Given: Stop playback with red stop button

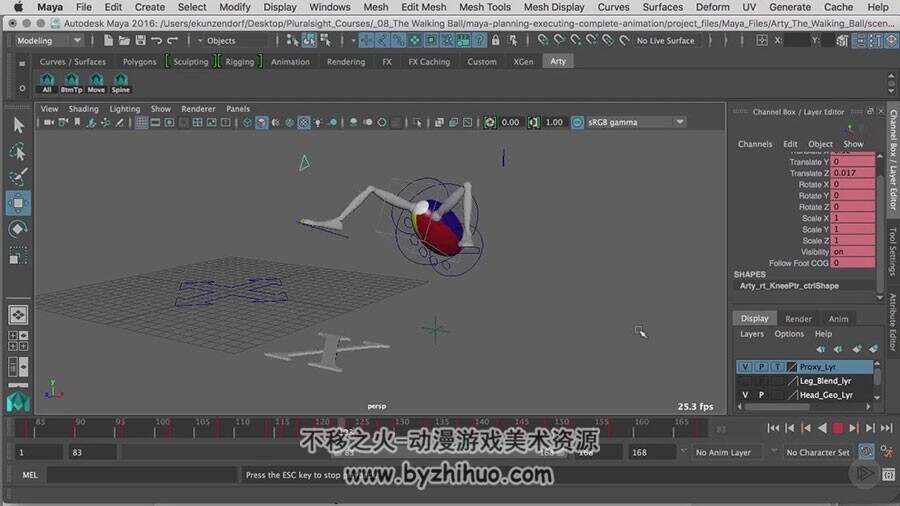Looking at the screenshot, I should pos(838,428).
